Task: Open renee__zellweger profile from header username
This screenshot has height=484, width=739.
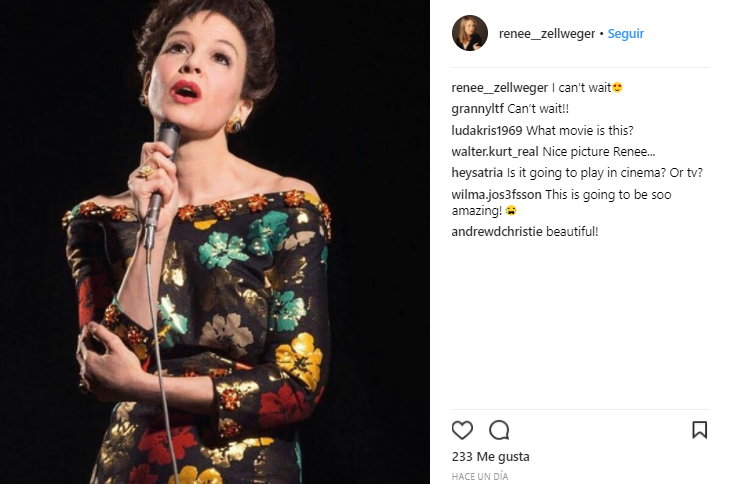Action: 546,33
